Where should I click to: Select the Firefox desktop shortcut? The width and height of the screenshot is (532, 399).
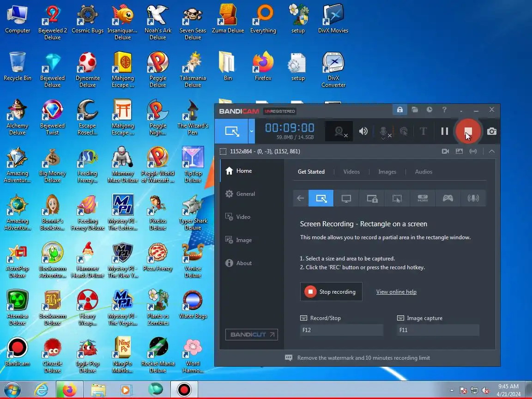[263, 66]
